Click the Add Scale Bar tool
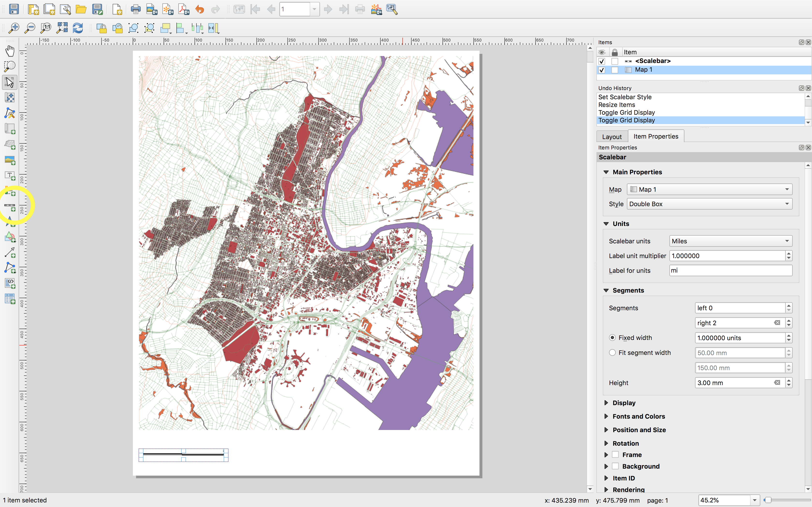This screenshot has width=812, height=507. click(10, 206)
